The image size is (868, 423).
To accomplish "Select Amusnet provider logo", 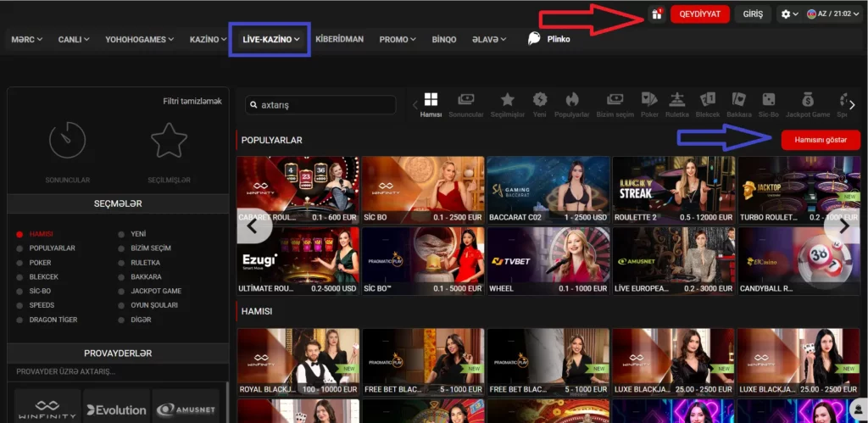I will coord(185,409).
